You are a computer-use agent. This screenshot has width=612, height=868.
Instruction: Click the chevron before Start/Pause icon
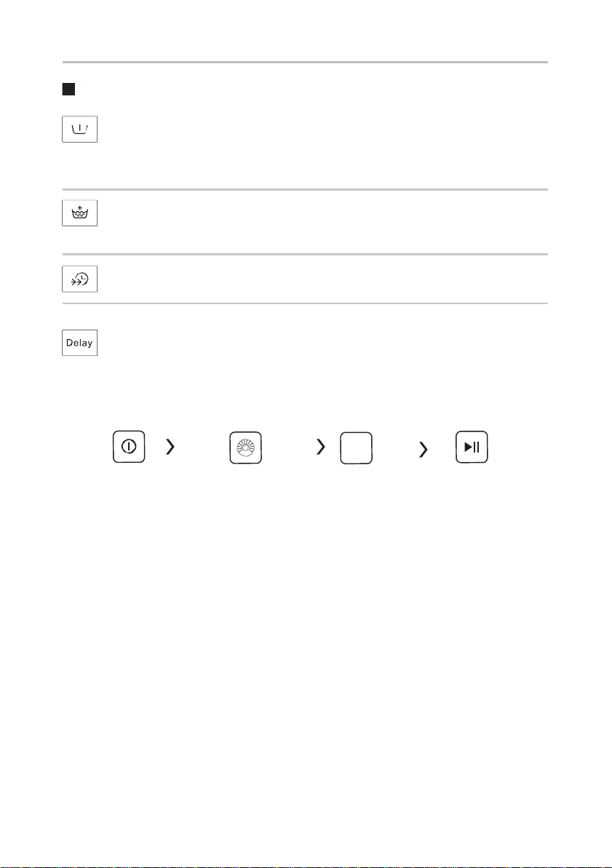coord(423,449)
